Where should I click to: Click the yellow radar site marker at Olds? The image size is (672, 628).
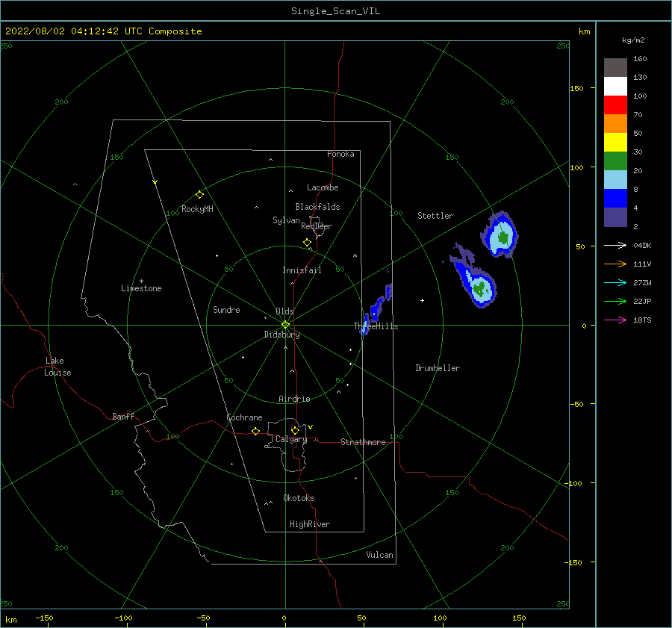pyautogui.click(x=285, y=325)
